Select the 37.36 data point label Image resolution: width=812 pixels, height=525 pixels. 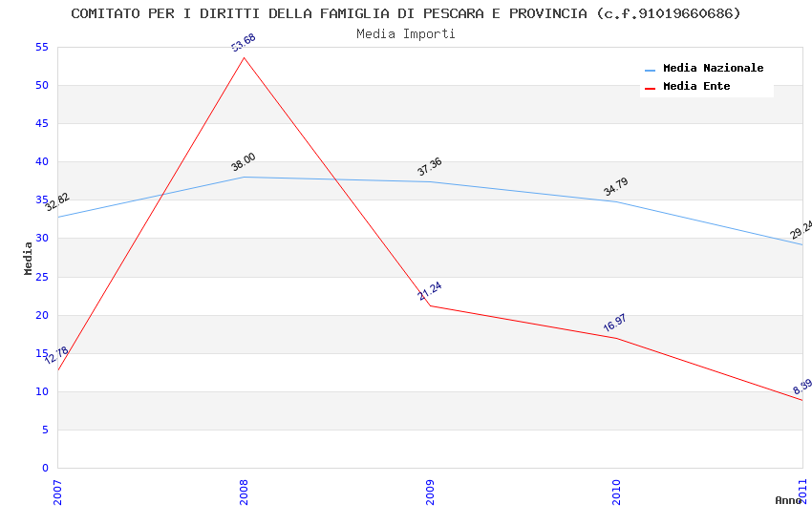(x=430, y=167)
